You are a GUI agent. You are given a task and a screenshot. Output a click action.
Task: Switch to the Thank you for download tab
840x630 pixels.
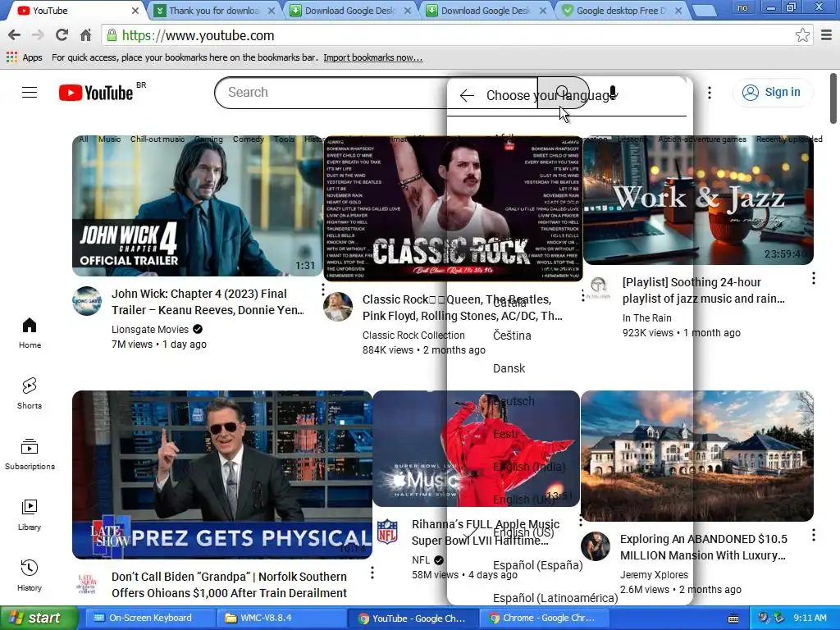pyautogui.click(x=214, y=11)
